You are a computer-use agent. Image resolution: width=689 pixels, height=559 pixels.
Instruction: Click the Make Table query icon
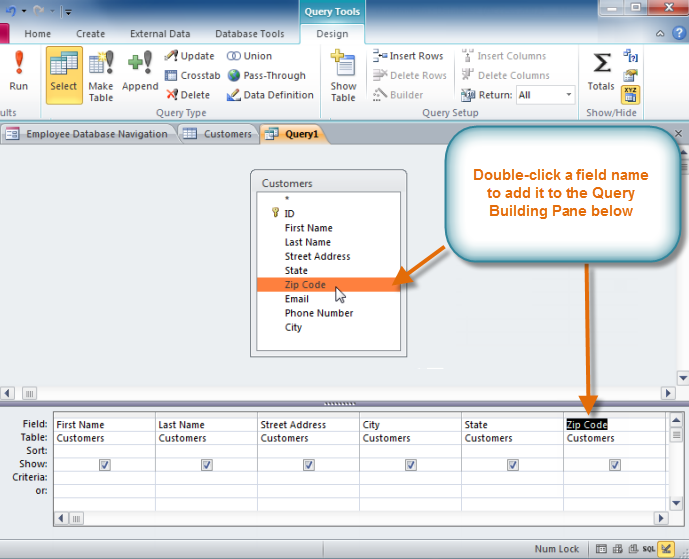point(101,76)
